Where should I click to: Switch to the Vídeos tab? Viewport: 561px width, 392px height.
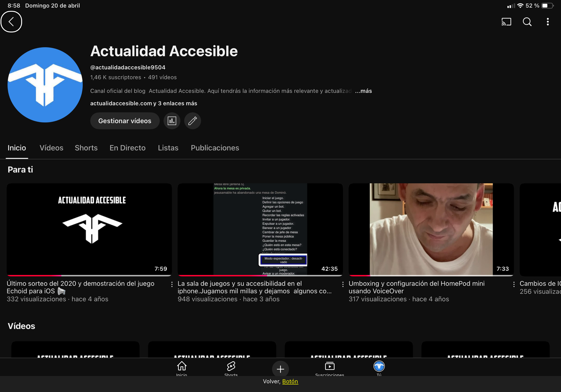[51, 148]
